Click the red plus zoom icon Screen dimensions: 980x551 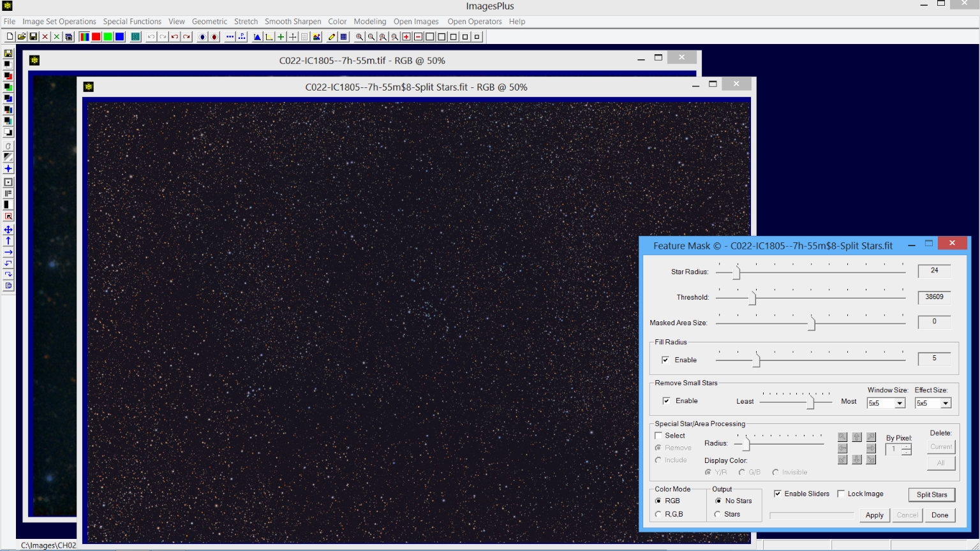[406, 37]
